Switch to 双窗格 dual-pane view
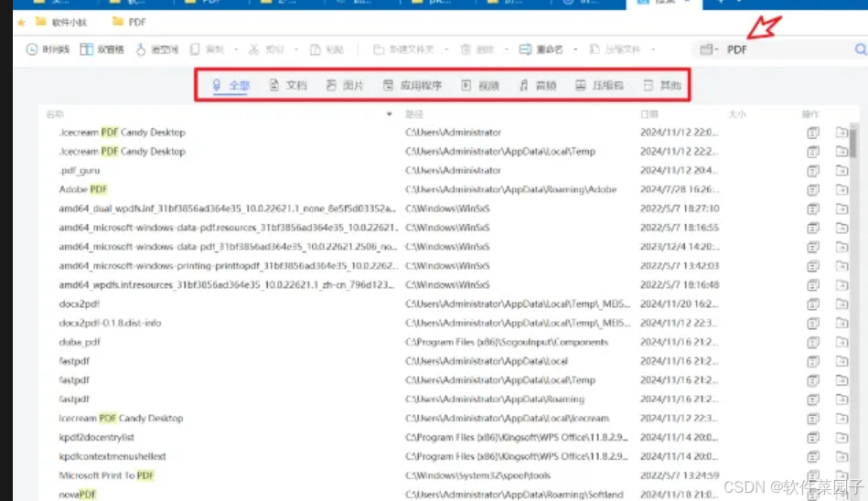The height and width of the screenshot is (501, 868). (x=102, y=49)
